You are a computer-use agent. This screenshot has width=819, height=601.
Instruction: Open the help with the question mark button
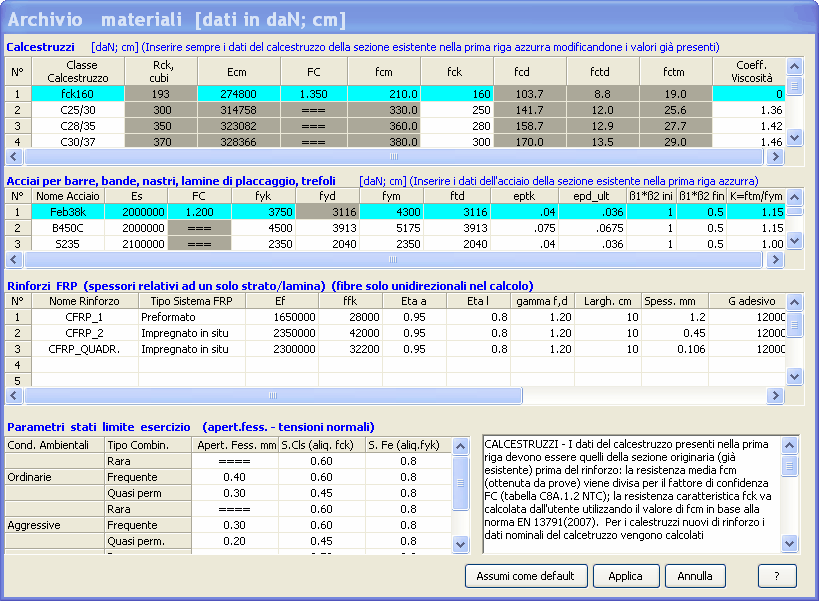pos(777,576)
